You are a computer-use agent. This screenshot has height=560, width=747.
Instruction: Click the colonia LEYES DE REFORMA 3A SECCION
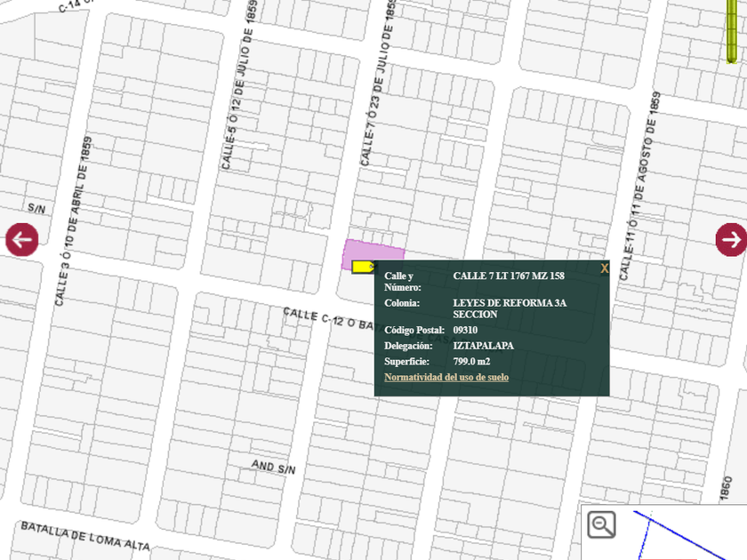coord(509,308)
